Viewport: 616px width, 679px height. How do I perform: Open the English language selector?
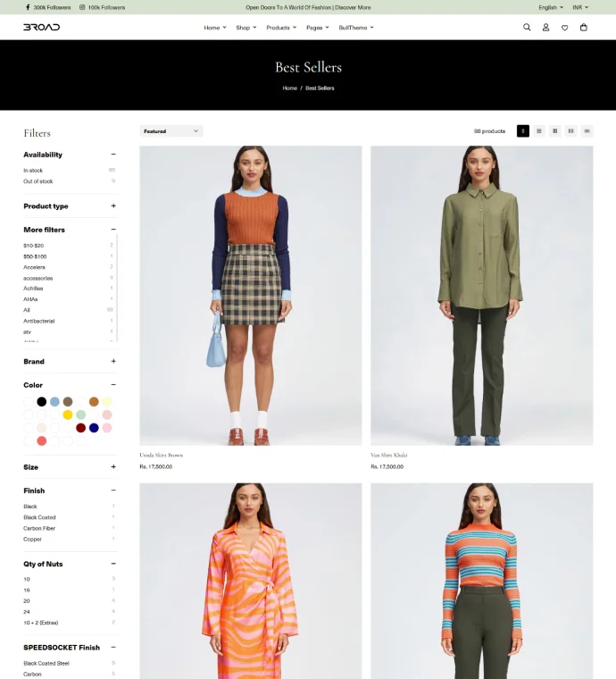pos(551,7)
